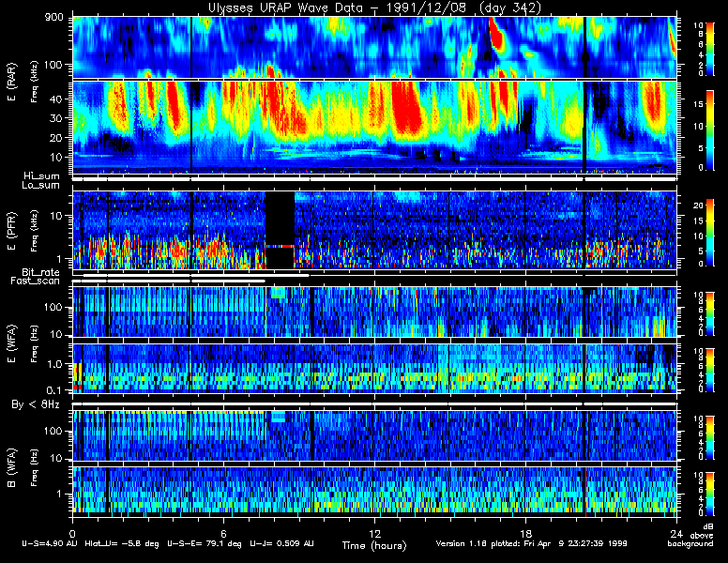Click the 'E (RAR)' axis label
728x563 pixels.
[x=11, y=82]
